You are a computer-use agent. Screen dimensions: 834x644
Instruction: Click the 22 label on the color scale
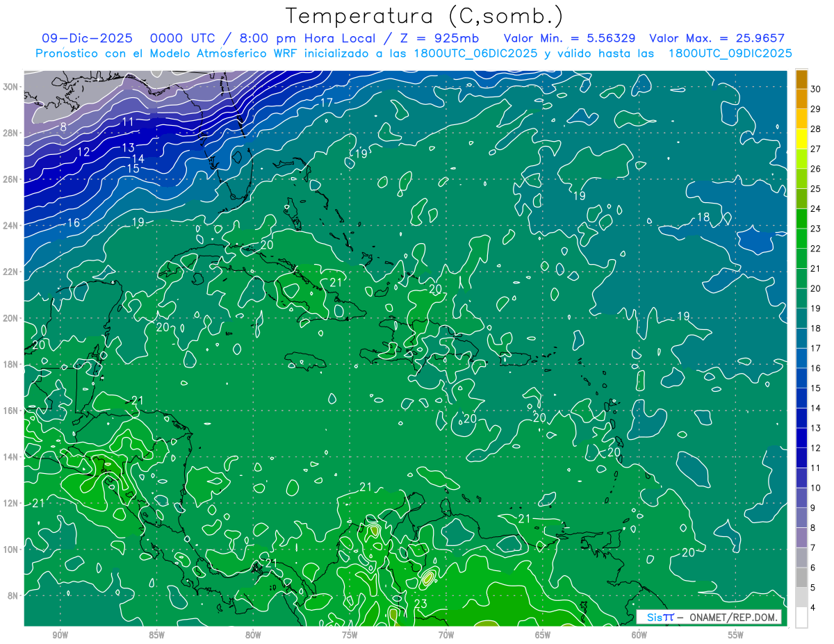tap(815, 248)
